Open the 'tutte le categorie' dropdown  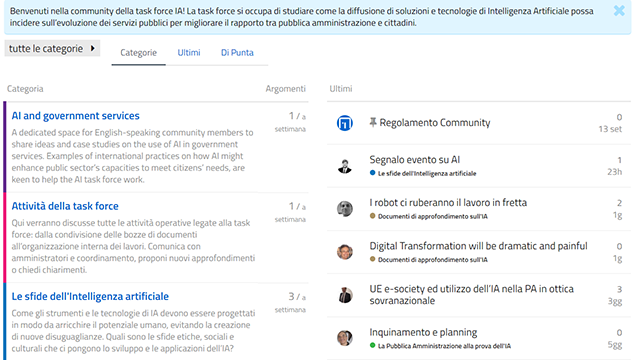coord(52,49)
